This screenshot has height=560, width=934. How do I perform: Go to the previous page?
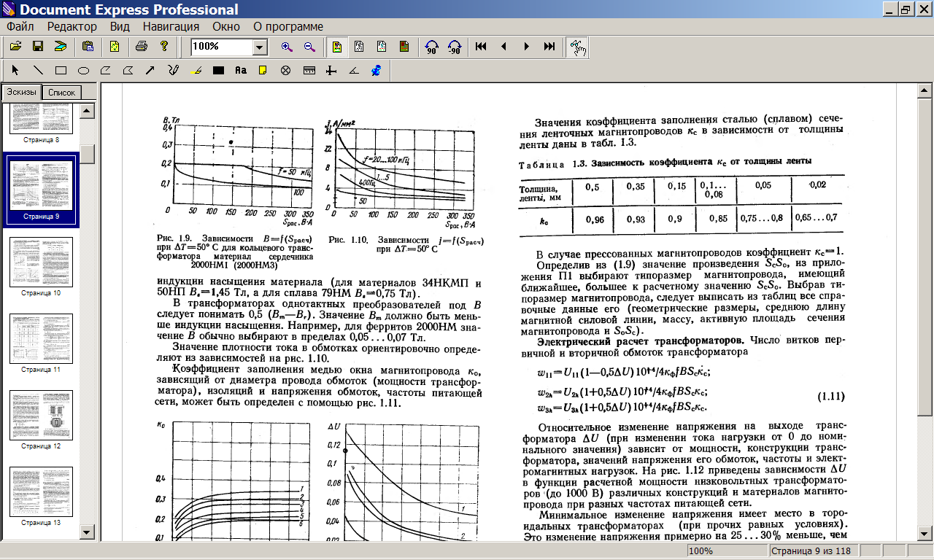[x=503, y=47]
